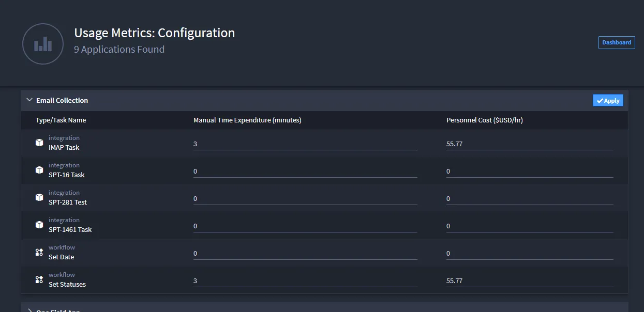
Task: Apply Email Collection configuration changes
Action: (x=608, y=101)
